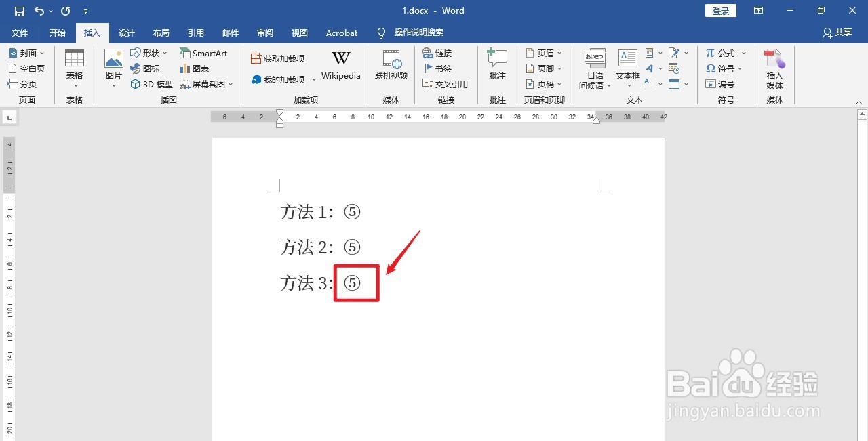Open the 邮件 ribbon tab
This screenshot has width=868, height=441.
click(231, 33)
